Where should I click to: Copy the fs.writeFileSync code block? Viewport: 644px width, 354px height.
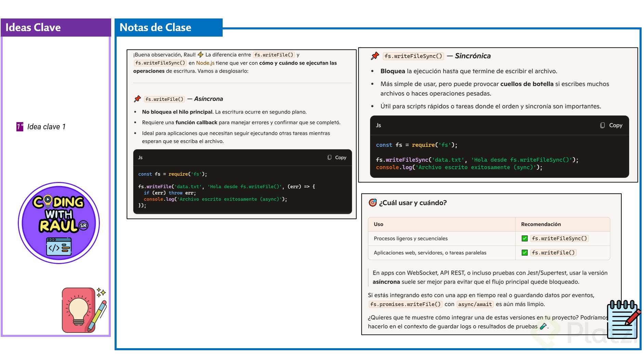tap(611, 125)
